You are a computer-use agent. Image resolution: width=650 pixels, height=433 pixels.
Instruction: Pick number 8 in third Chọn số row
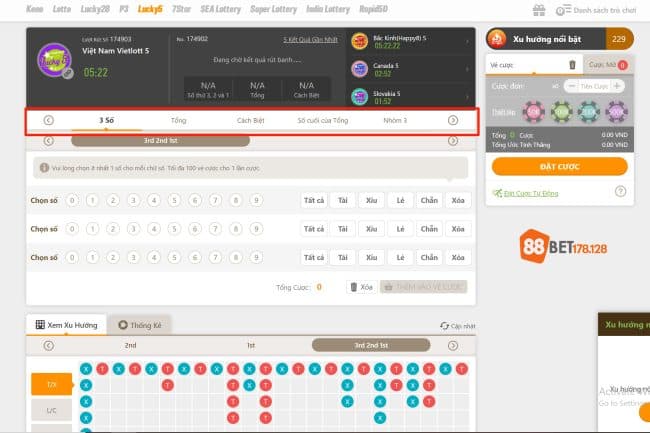[235, 257]
